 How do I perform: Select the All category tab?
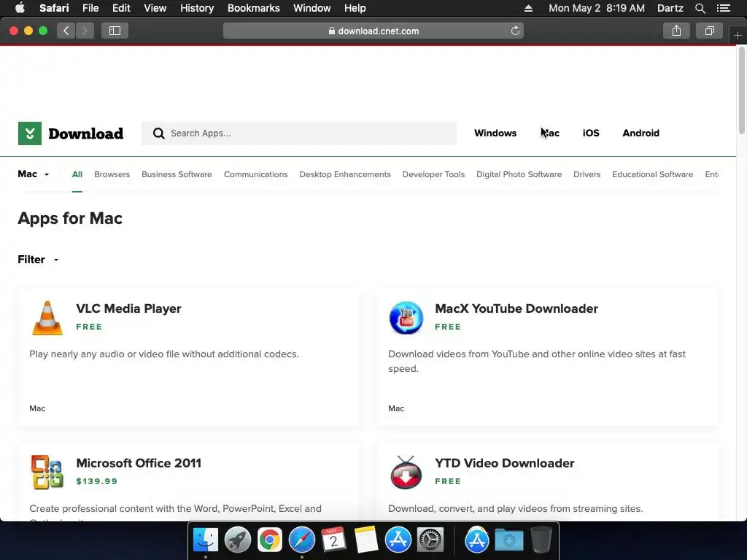(77, 175)
